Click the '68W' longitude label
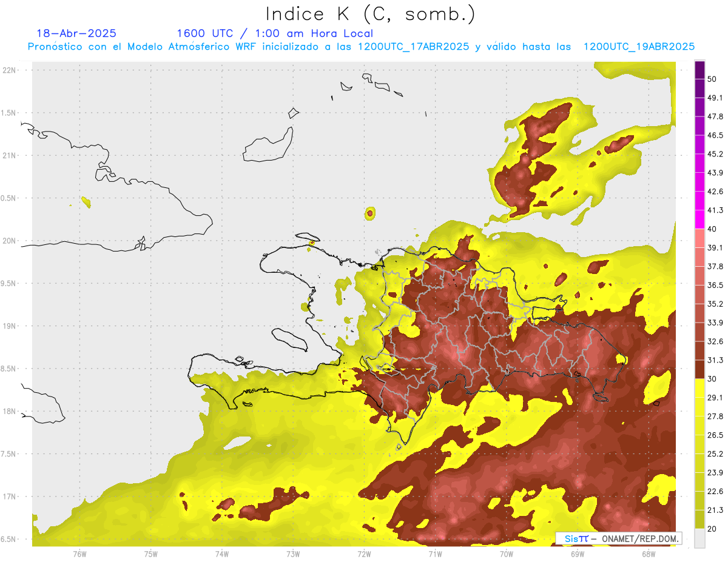This screenshot has width=728, height=562. coord(648,554)
